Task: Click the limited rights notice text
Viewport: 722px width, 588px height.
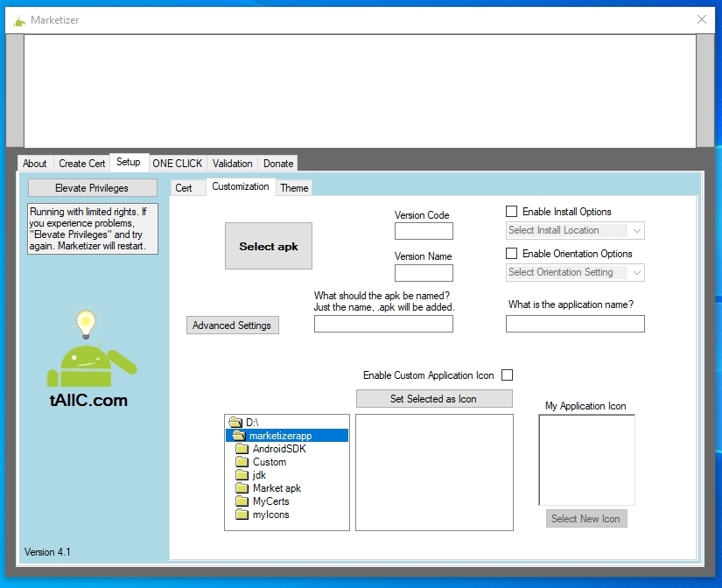Action: click(93, 229)
